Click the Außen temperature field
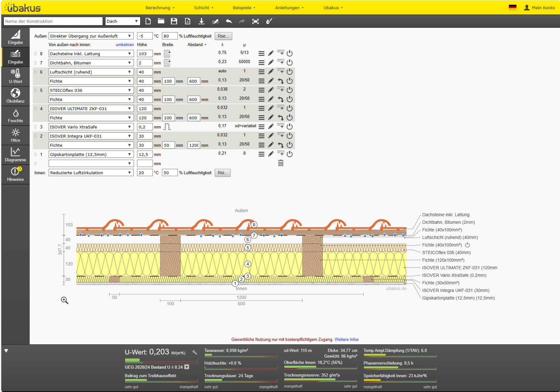560x392 pixels. [x=145, y=36]
